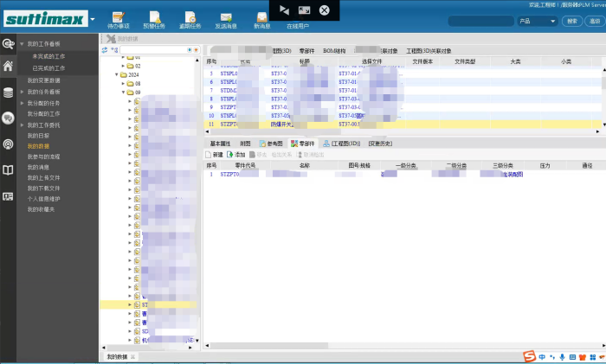Screen dimensions: 606x364
Task: Open 新消息 inbox icon
Action: pyautogui.click(x=262, y=20)
